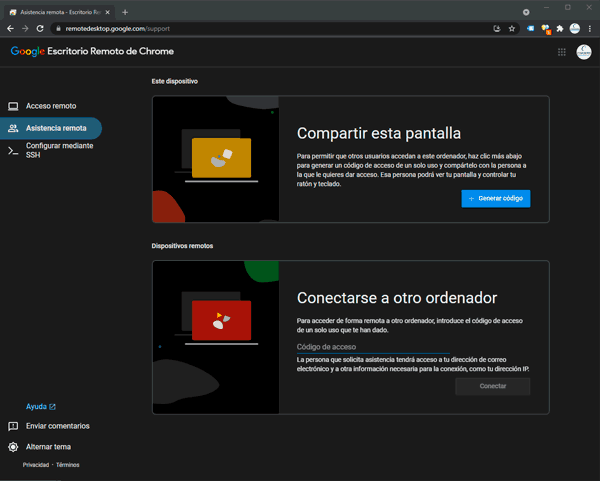600x481 pixels.
Task: Click the feedback icon beside Enviar comentarios
Action: (x=13, y=426)
